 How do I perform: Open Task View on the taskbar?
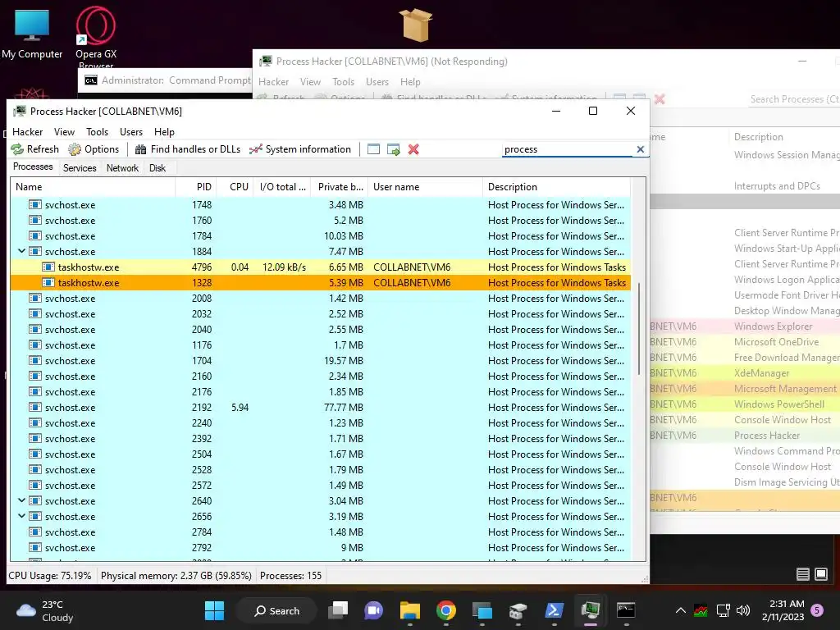click(338, 610)
